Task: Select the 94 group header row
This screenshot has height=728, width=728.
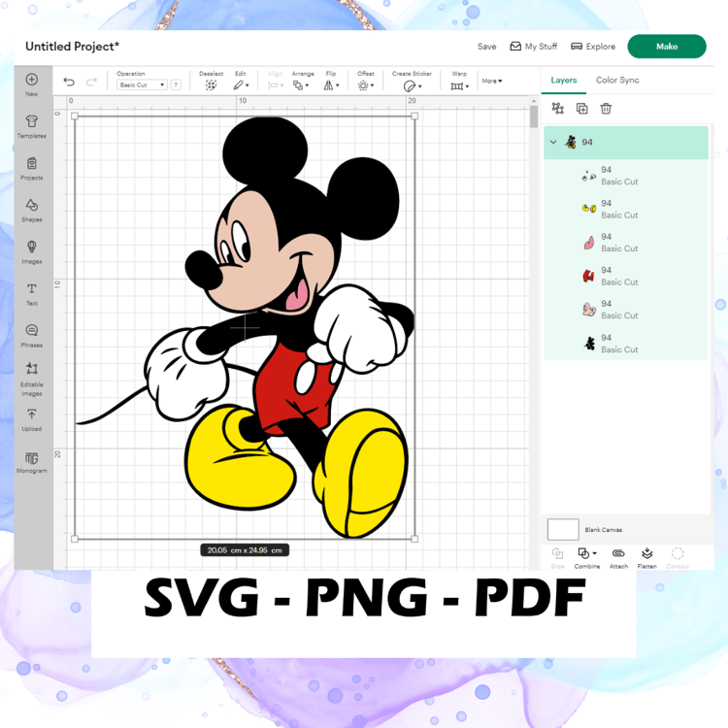Action: click(x=626, y=143)
